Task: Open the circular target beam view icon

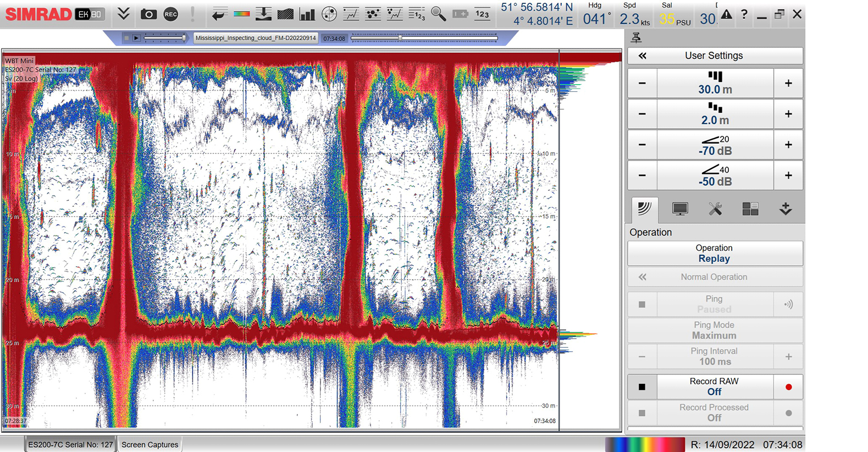Action: [329, 14]
